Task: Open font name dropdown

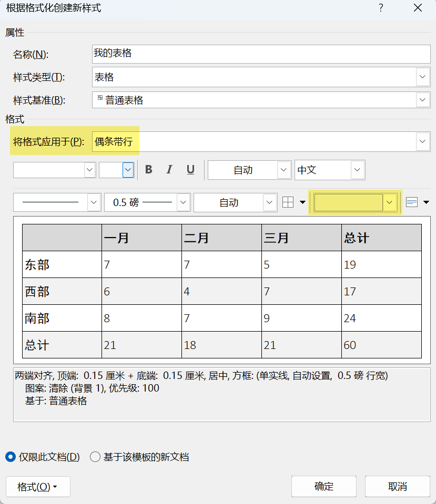Action: (90, 170)
